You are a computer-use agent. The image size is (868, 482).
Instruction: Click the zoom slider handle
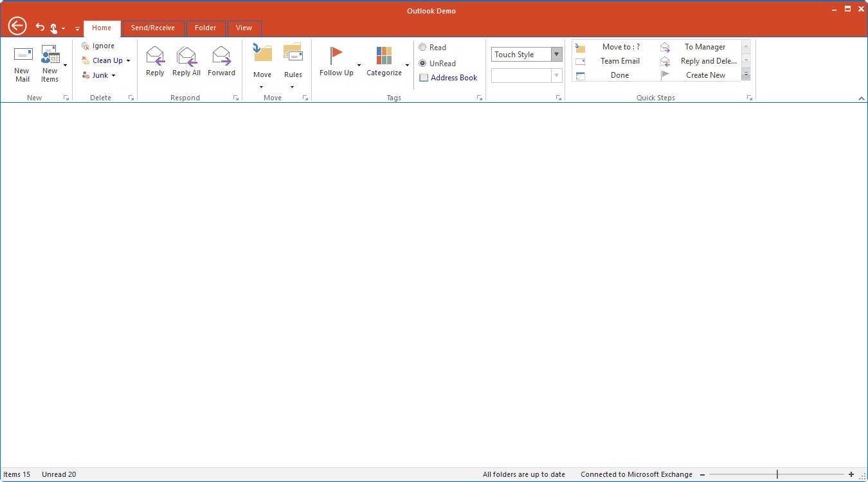(x=777, y=474)
